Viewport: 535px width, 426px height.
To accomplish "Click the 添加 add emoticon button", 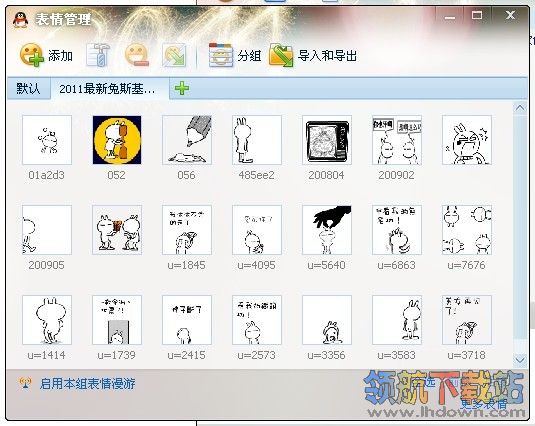I will 47,55.
